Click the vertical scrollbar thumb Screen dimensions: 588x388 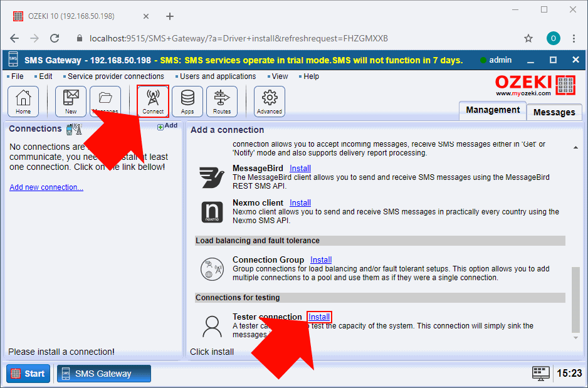[575, 300]
